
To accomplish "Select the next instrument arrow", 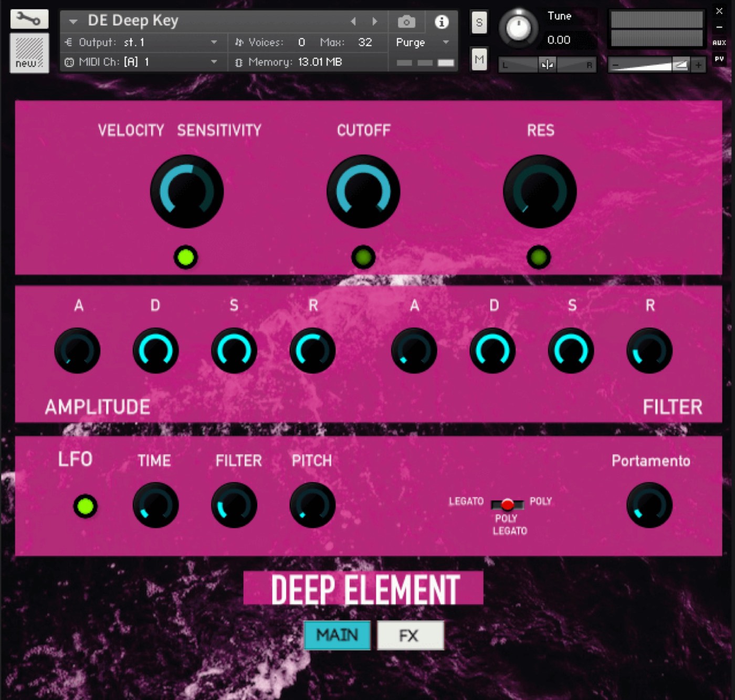I will click(374, 22).
